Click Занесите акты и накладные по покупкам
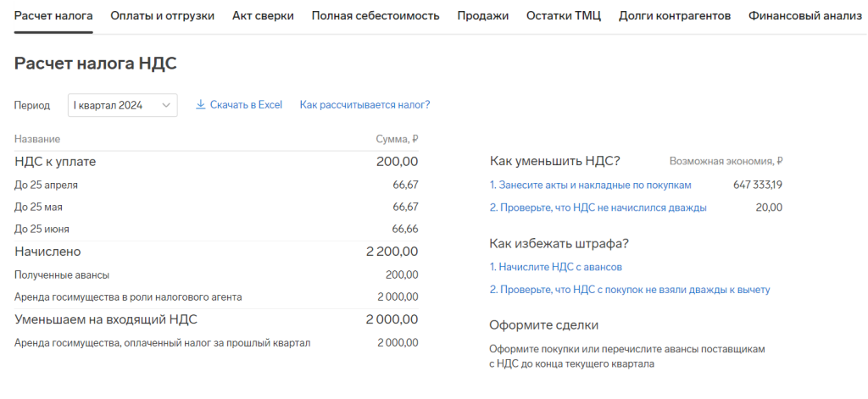 pyautogui.click(x=591, y=185)
